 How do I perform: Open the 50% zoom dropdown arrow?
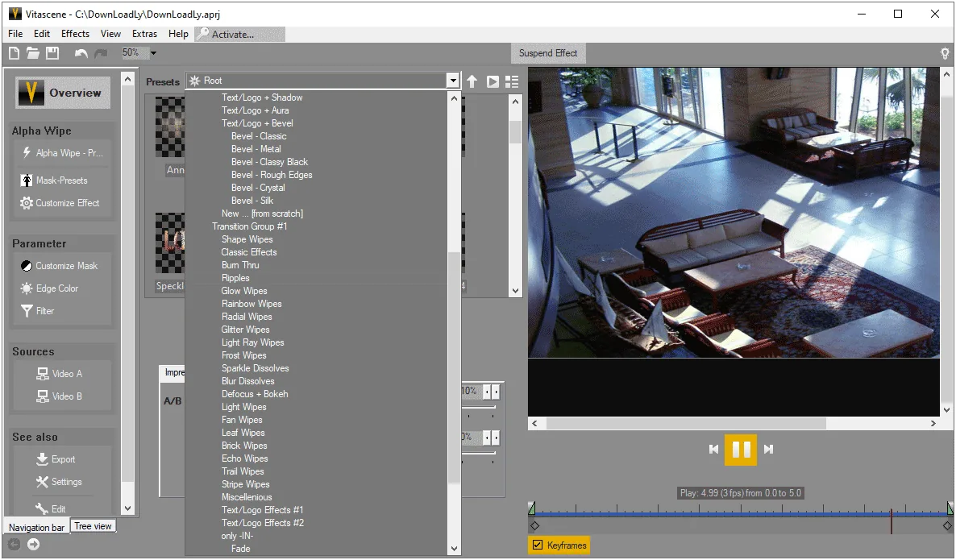154,53
